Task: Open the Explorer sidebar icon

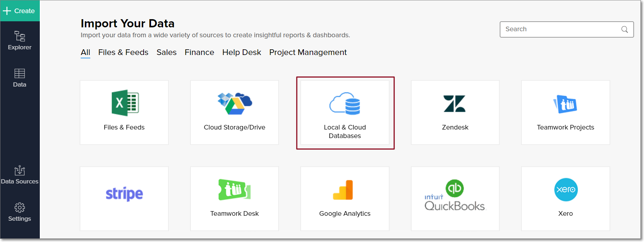Action: click(20, 40)
